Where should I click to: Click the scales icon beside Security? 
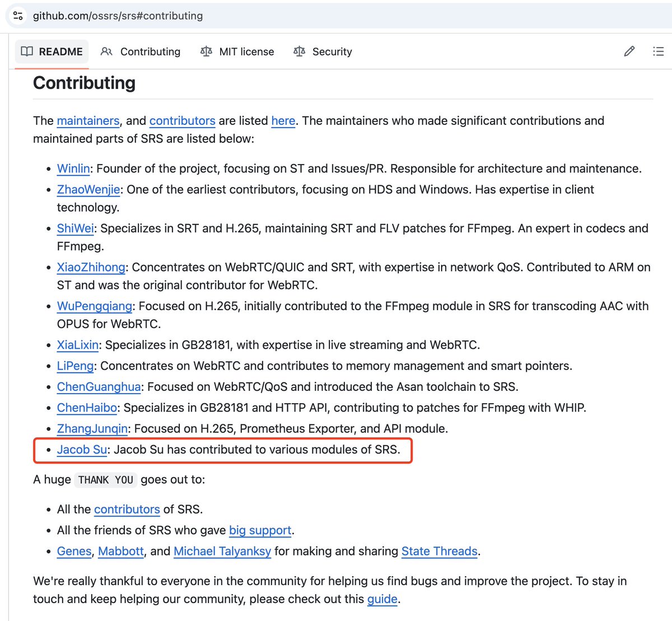[x=299, y=52]
